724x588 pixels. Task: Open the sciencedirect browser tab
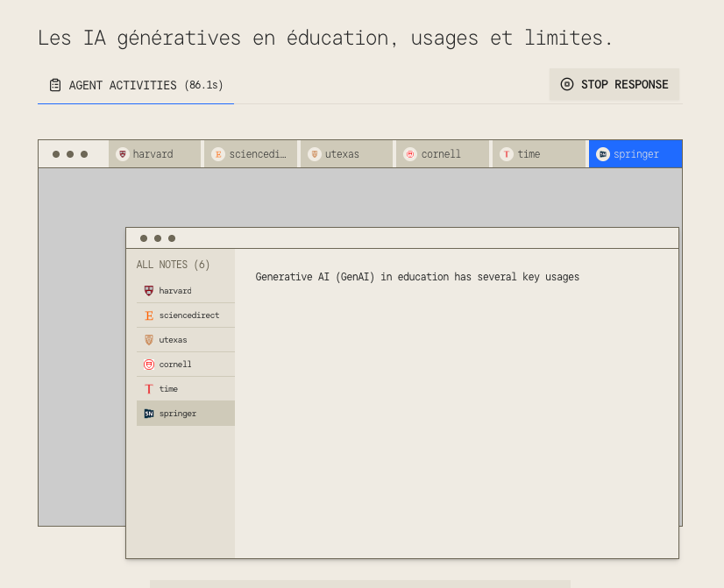(x=251, y=154)
